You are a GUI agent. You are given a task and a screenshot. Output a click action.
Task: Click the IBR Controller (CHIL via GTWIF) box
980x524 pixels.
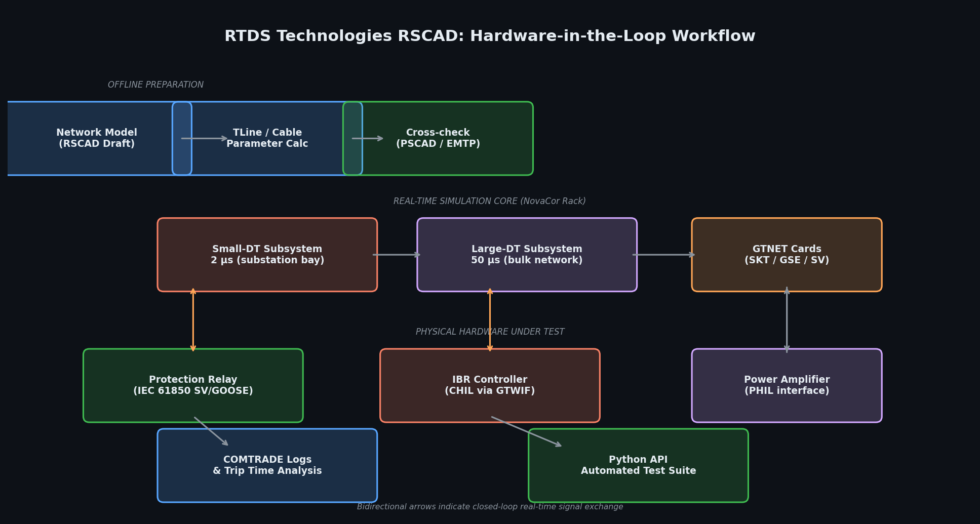coord(490,385)
